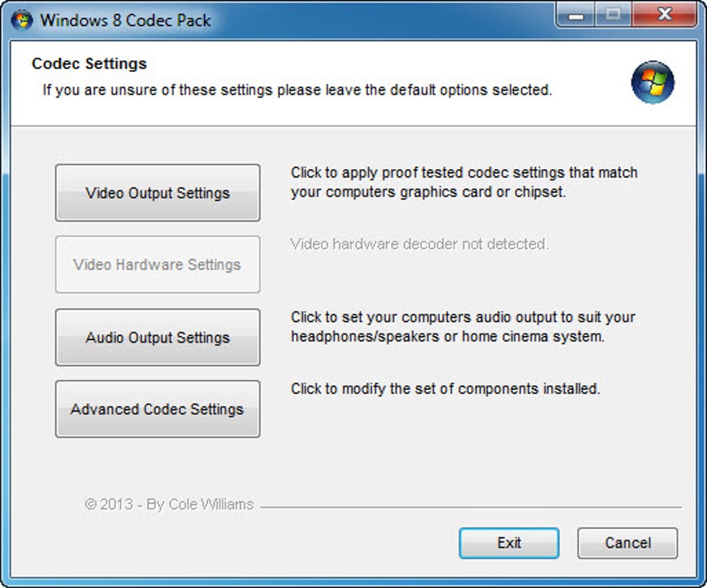Click the 2013 Cole Williams copyright text
707x588 pixels.
tap(169, 504)
